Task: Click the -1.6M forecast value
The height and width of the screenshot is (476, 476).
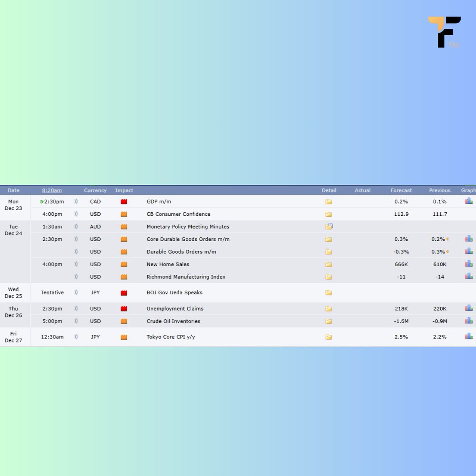Action: [x=401, y=321]
